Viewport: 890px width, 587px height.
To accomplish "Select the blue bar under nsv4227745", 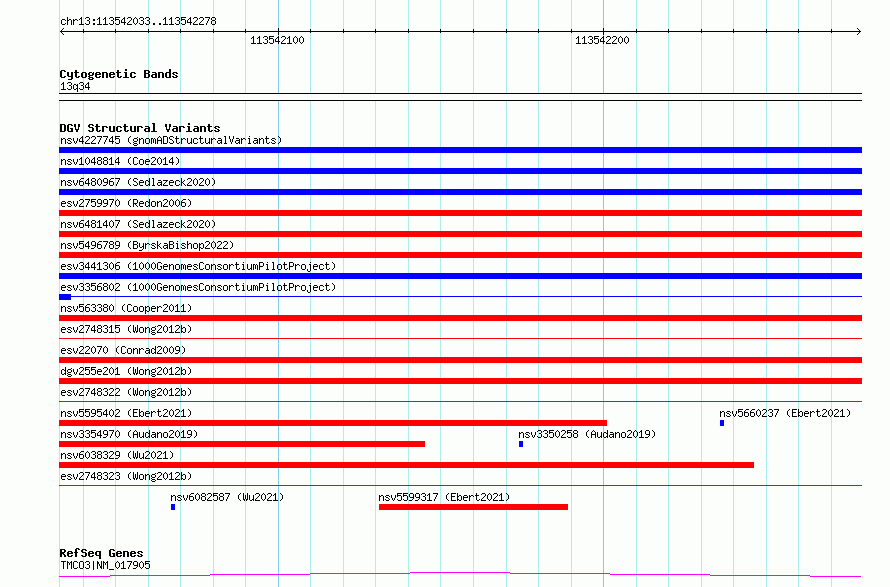I will [460, 150].
